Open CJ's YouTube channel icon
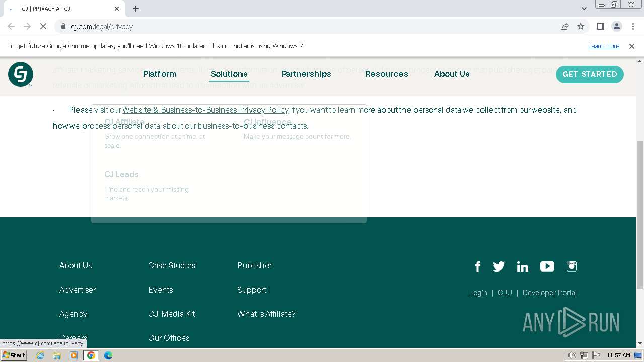Screen dimensions: 644x362 [547, 266]
